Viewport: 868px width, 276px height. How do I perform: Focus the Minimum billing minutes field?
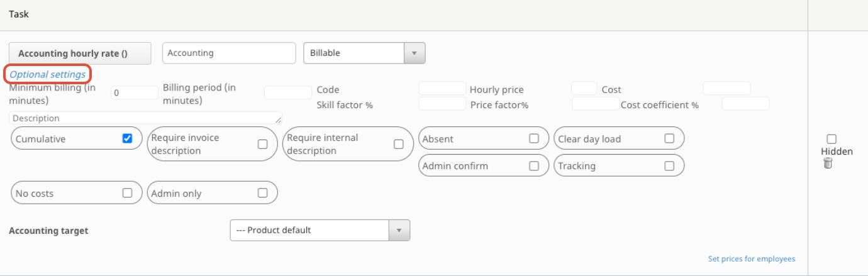pyautogui.click(x=135, y=93)
